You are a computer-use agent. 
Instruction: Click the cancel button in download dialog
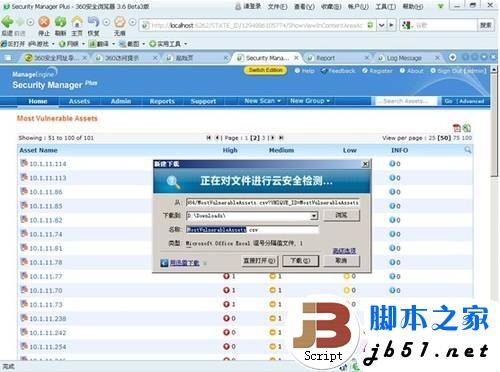(342, 260)
